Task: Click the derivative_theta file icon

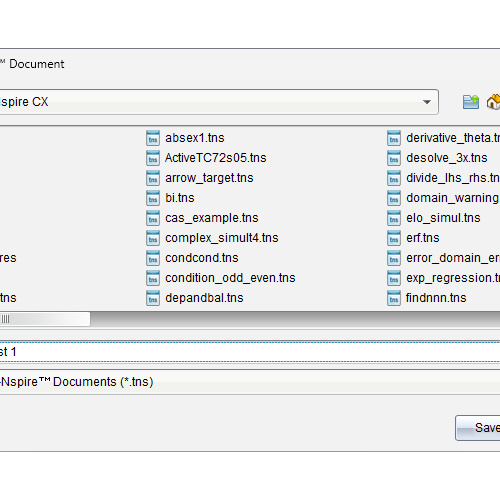Action: point(394,138)
